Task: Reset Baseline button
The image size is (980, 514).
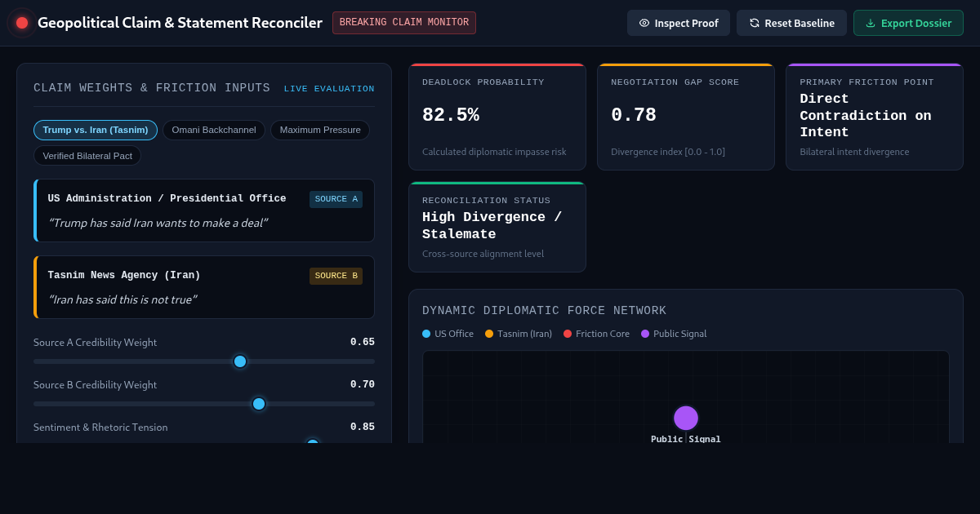Action: [791, 23]
